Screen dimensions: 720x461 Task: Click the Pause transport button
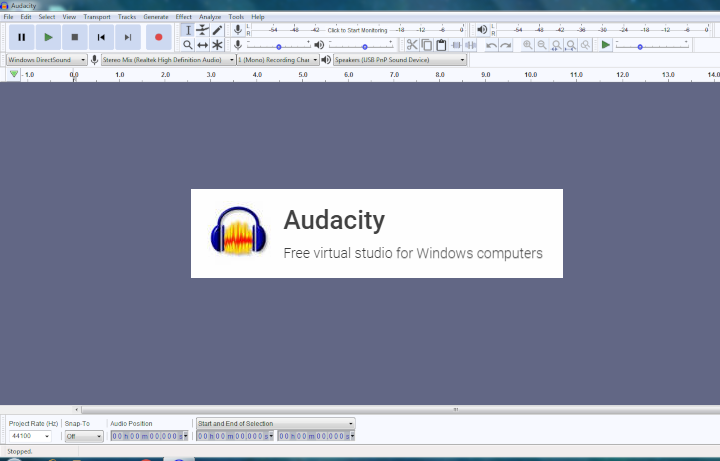click(x=22, y=37)
